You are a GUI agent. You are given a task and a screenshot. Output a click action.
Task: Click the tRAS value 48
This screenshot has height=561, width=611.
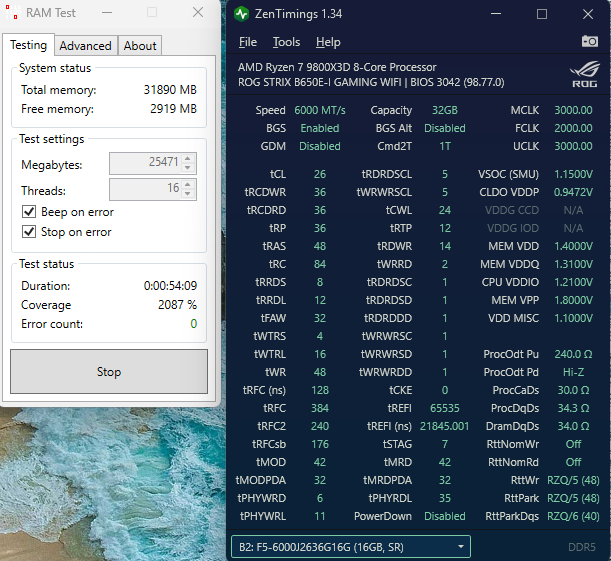click(320, 246)
